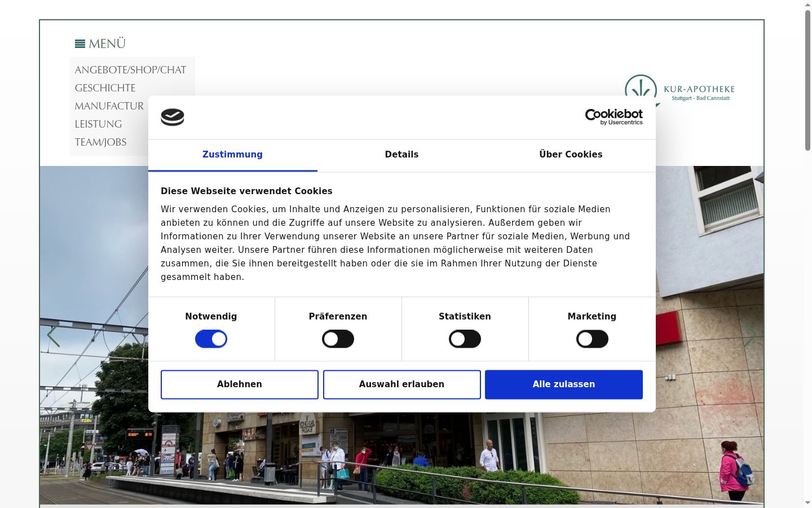
Task: Click the scrollbar up arrow
Action: pos(807,5)
